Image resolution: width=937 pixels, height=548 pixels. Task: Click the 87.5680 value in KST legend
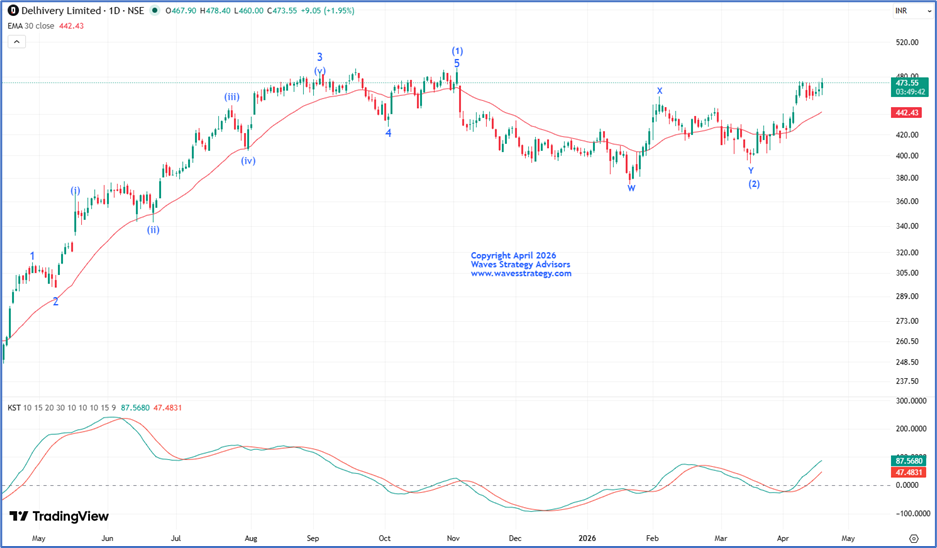coord(136,408)
